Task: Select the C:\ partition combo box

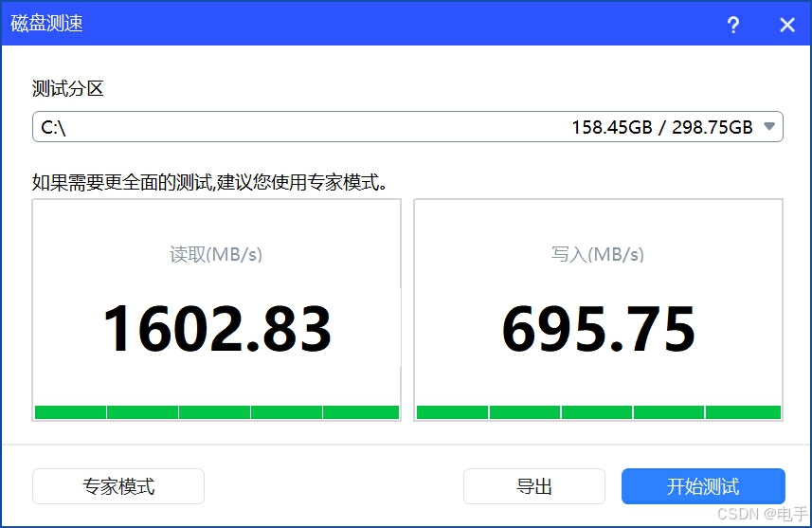Action: click(407, 126)
